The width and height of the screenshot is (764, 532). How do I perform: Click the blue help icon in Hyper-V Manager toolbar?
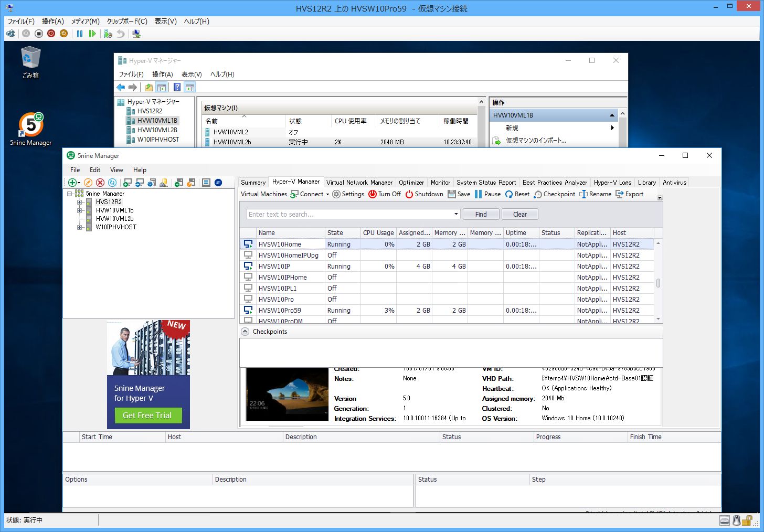coord(177,88)
